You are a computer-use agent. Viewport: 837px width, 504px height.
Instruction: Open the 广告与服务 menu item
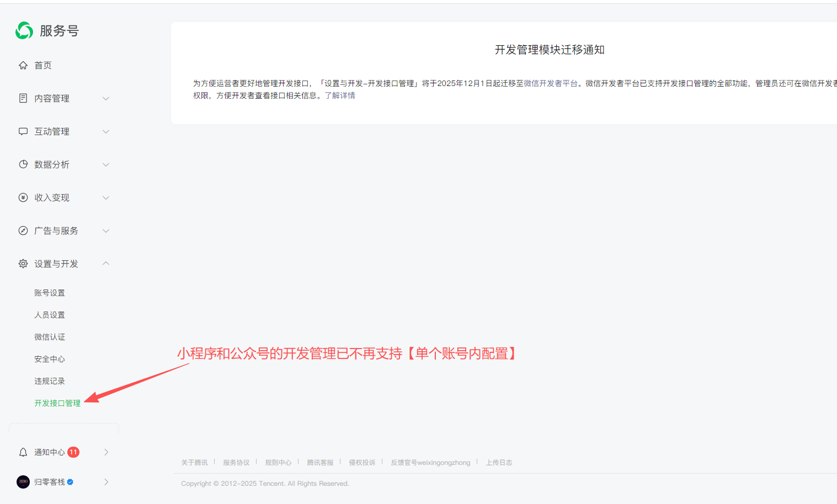[x=56, y=230]
